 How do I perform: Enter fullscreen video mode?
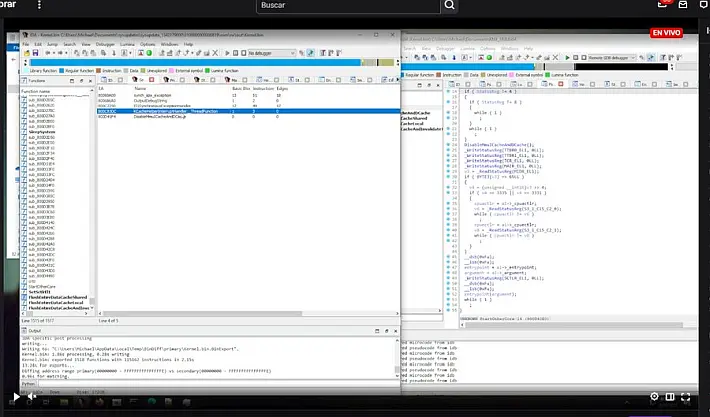click(686, 397)
